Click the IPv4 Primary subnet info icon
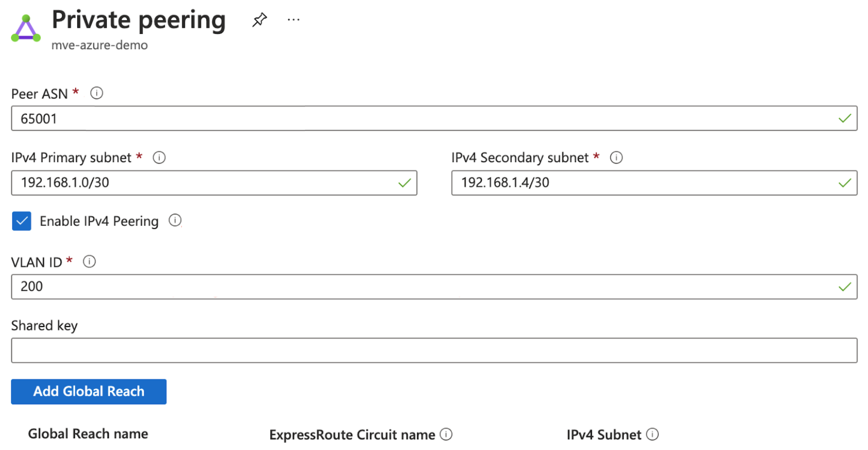Screen dimensions: 868x450 pos(159,158)
